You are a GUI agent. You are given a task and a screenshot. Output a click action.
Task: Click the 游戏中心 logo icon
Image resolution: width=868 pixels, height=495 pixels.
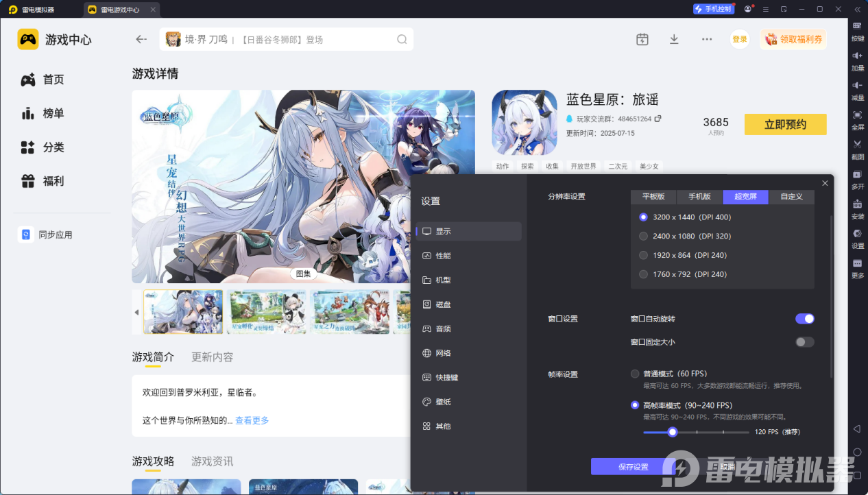28,39
